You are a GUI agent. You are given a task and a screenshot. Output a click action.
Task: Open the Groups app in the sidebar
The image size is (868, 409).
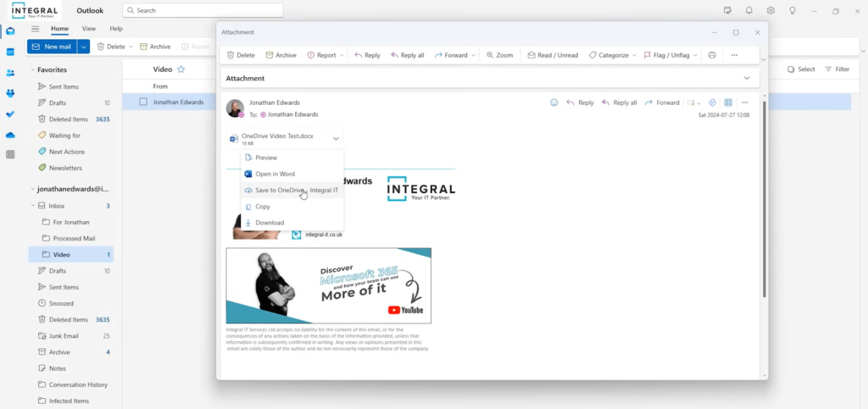pos(10,93)
